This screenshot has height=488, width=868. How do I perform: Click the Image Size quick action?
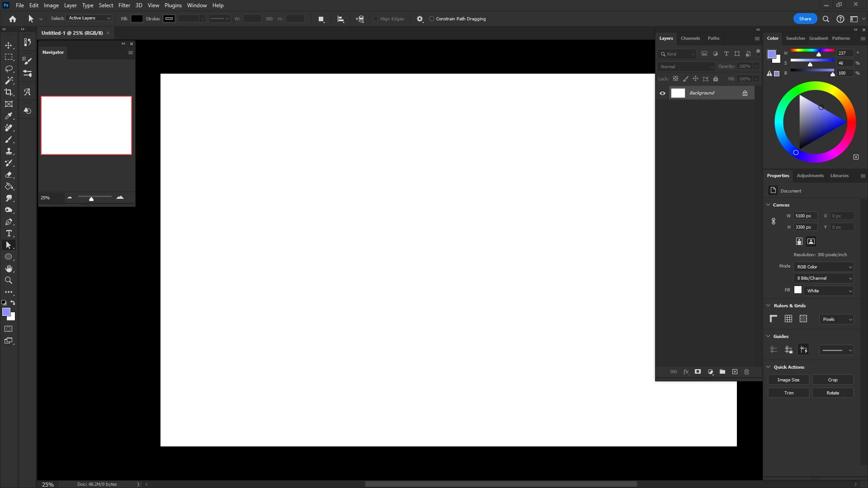click(x=788, y=380)
